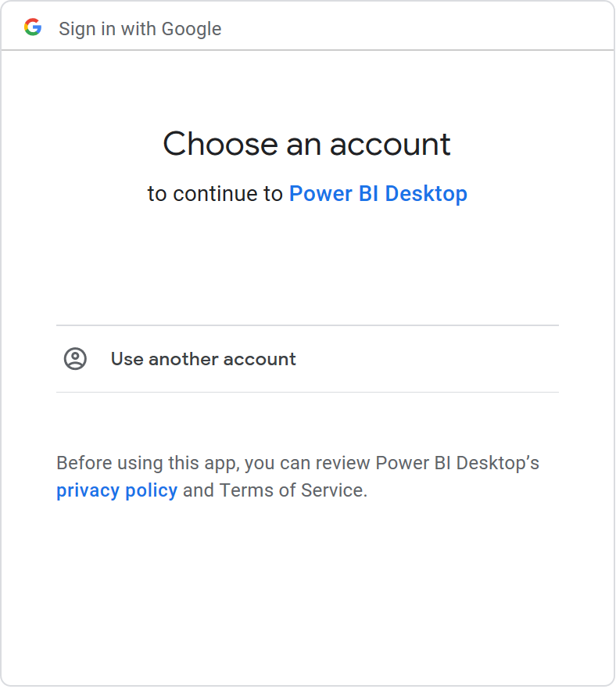Click the app review disclaimer sentence
616x689 pixels.
point(297,462)
